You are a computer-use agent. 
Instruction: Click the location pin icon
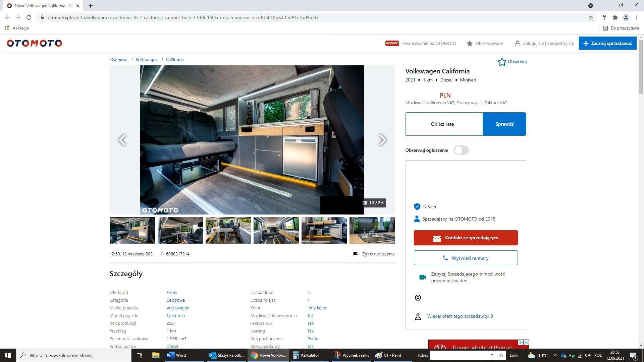tap(418, 298)
